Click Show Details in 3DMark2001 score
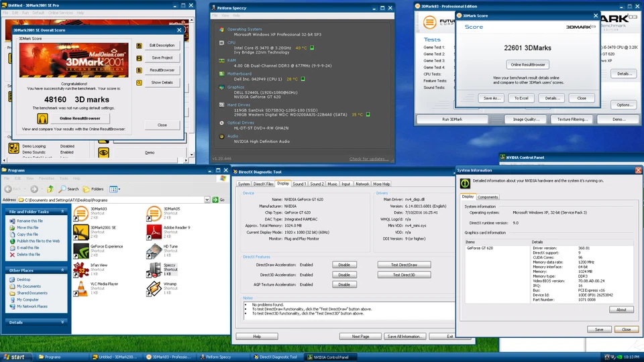 click(x=162, y=82)
